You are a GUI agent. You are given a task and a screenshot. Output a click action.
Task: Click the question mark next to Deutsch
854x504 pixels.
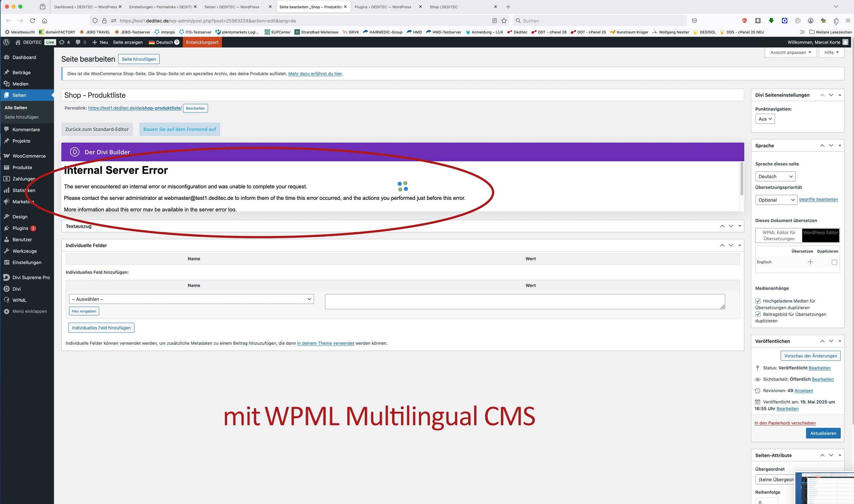tap(177, 42)
